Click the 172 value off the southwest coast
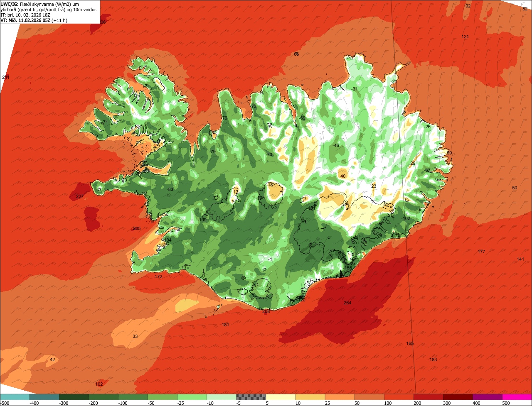Screen dimensions: 532x406 (x=158, y=276)
